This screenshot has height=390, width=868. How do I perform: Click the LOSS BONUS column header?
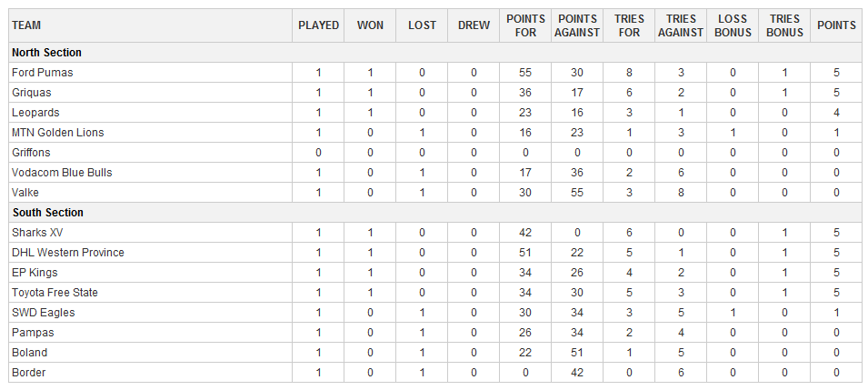733,25
